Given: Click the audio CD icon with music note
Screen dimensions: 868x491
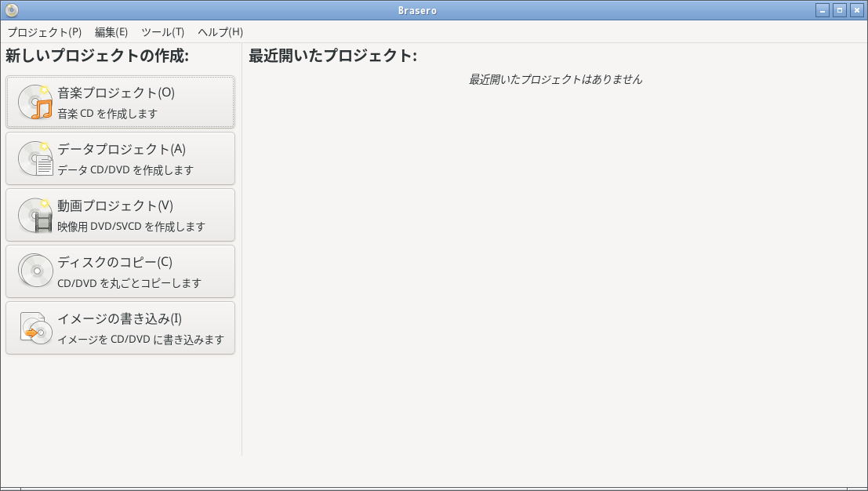Looking at the screenshot, I should pyautogui.click(x=35, y=103).
